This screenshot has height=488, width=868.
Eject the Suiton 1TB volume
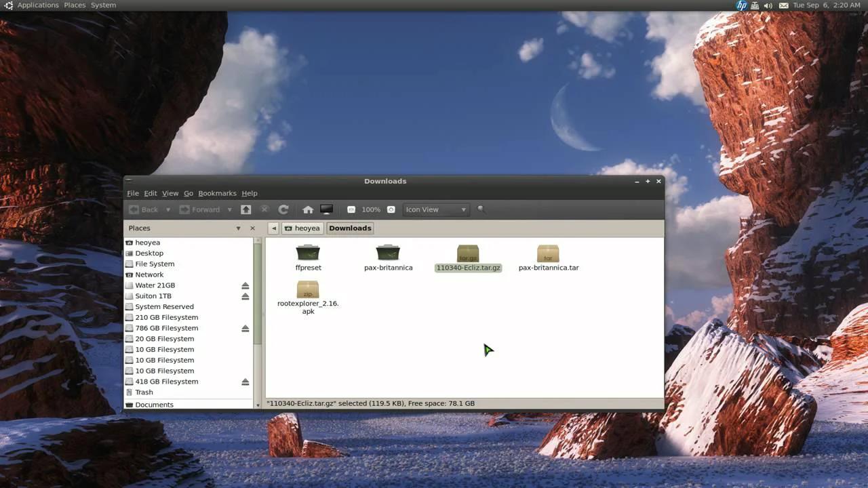tap(245, 296)
